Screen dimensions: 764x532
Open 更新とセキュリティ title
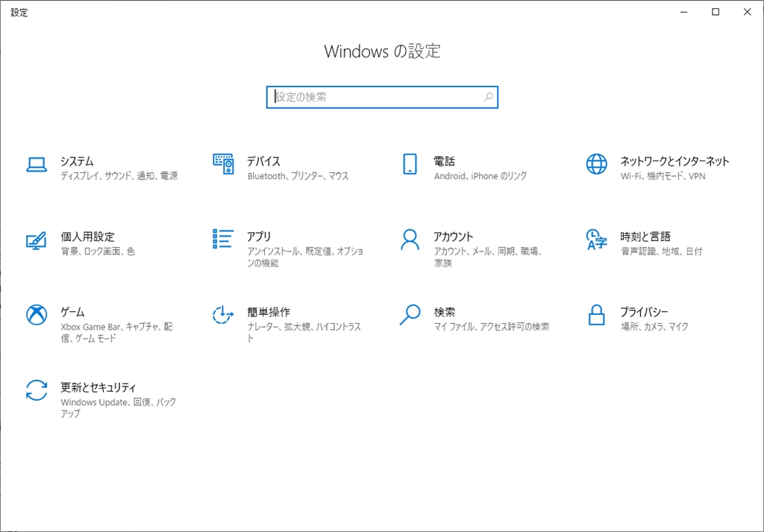coord(98,387)
